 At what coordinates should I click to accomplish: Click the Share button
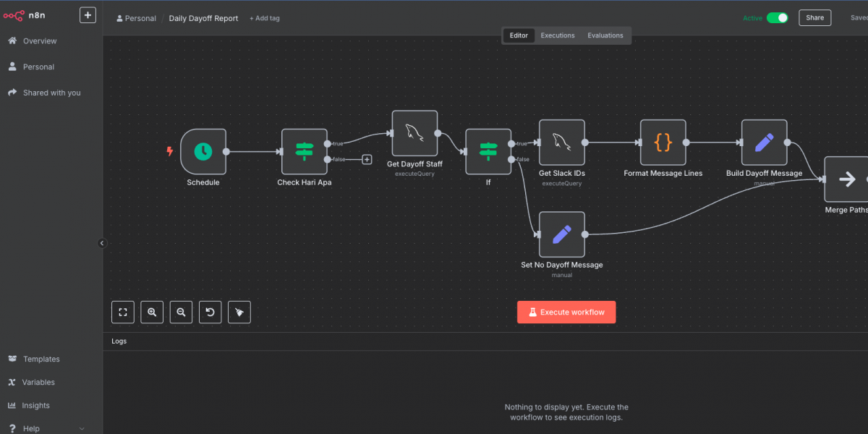click(814, 18)
